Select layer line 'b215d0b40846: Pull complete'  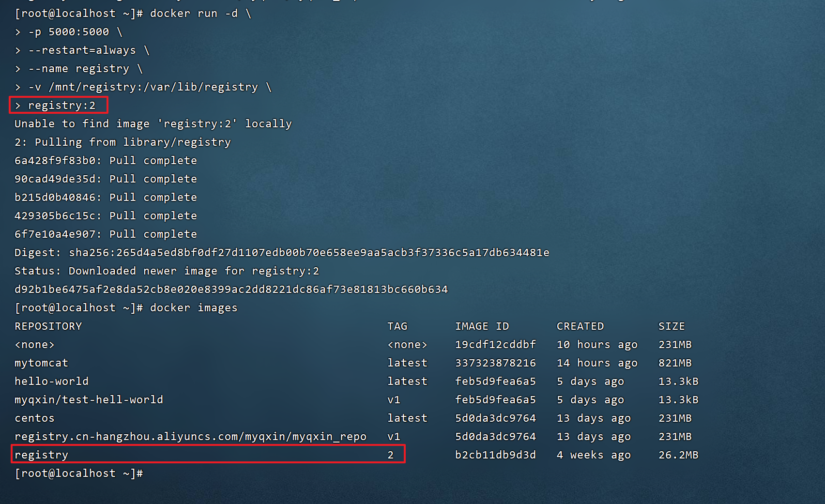106,198
